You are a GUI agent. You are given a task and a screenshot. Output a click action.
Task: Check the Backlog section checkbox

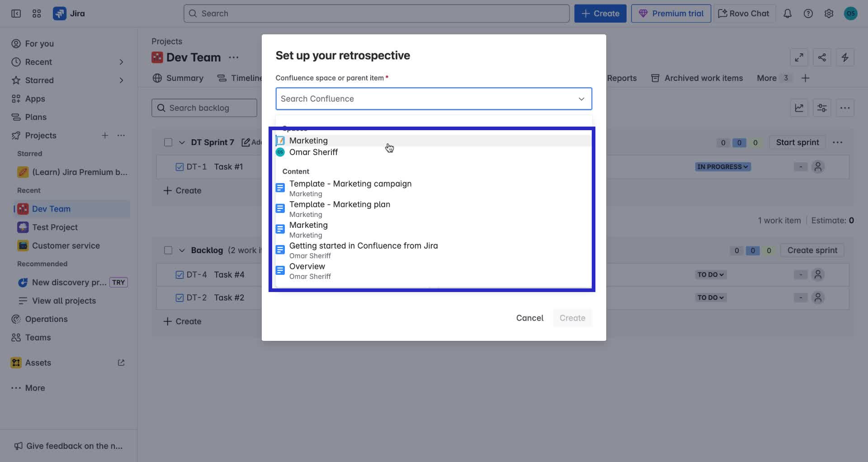[168, 250]
